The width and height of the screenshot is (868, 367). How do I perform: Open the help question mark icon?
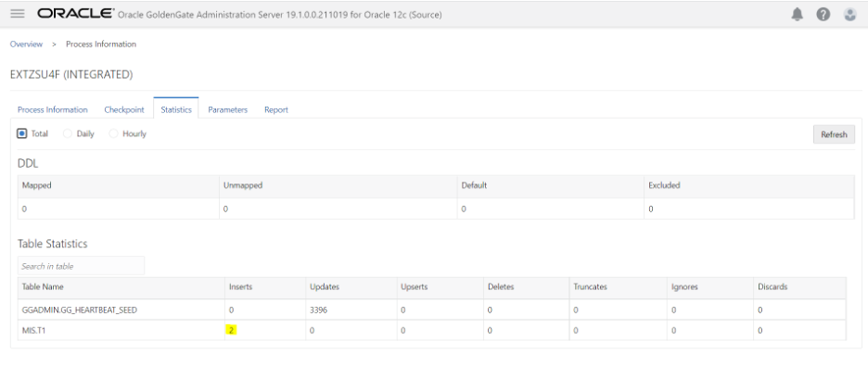tap(823, 15)
